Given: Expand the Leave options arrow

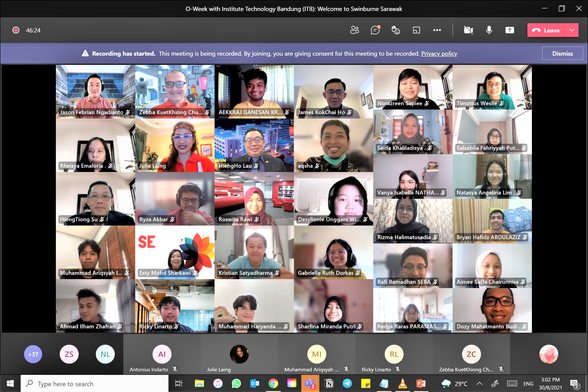Looking at the screenshot, I should point(571,30).
